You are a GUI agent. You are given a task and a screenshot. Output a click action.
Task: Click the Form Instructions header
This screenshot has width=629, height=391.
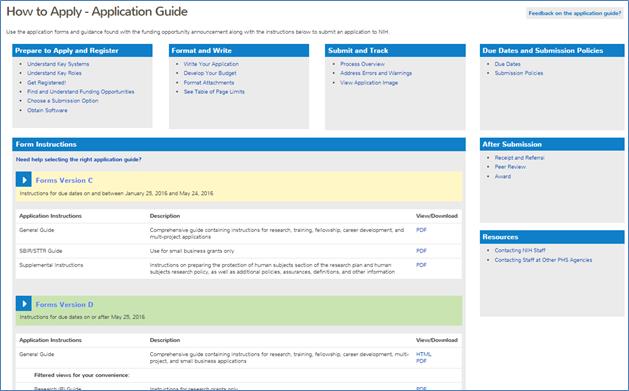click(x=239, y=144)
